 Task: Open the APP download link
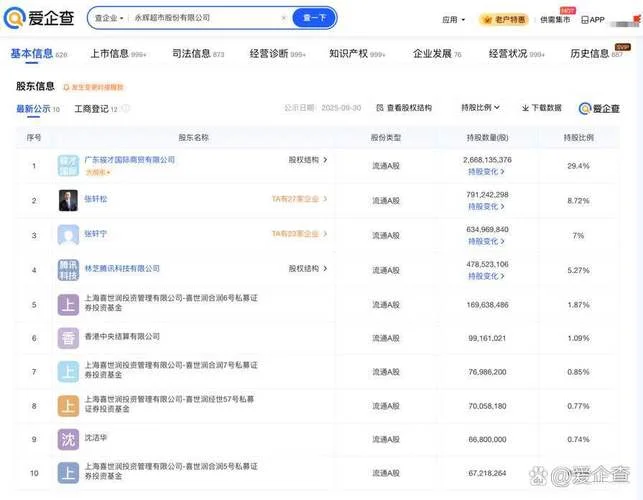pos(593,19)
